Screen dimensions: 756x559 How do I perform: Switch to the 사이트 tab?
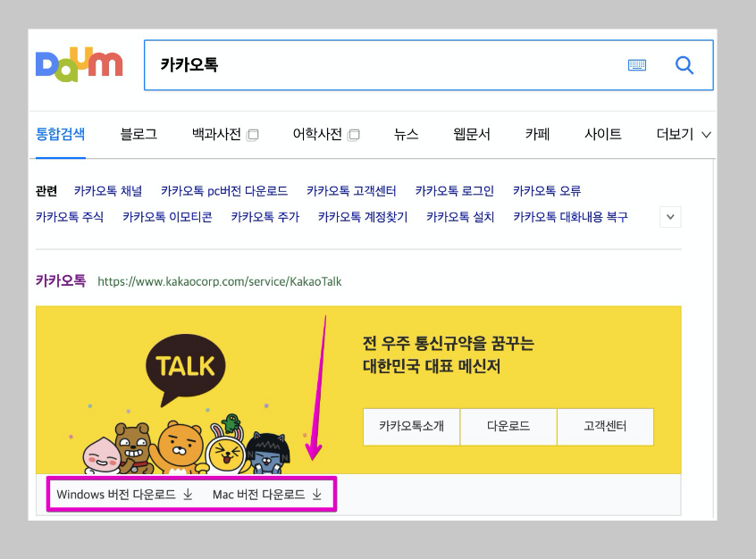[602, 134]
